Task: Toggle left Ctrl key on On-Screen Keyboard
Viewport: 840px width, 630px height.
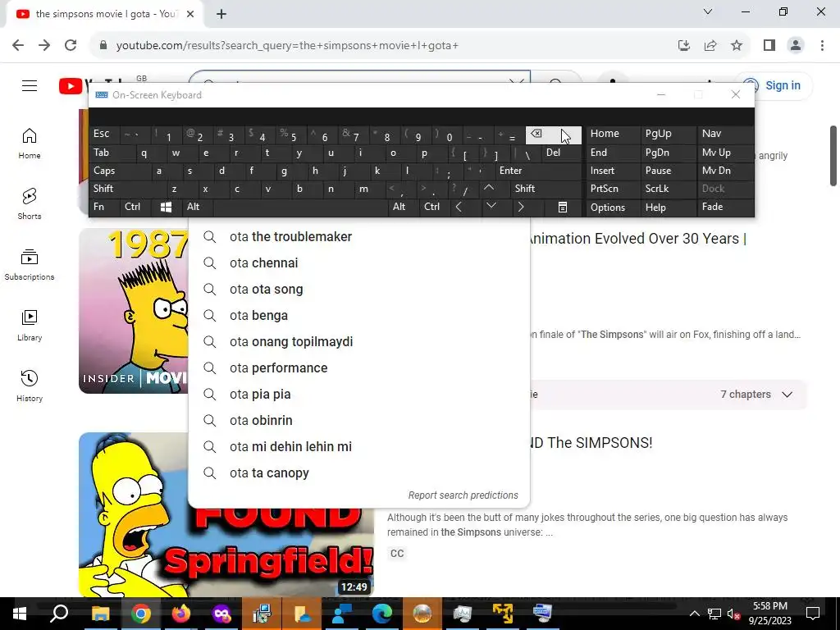Action: tap(136, 208)
